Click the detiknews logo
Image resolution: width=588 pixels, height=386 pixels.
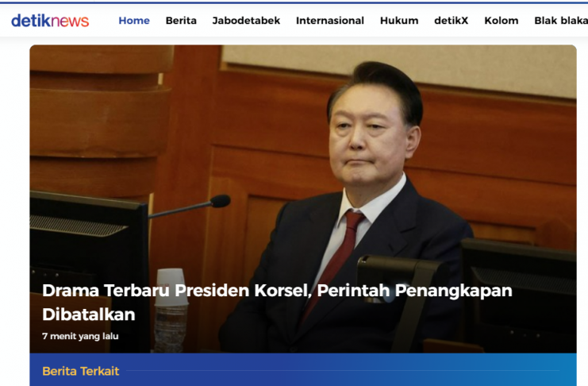(x=50, y=21)
